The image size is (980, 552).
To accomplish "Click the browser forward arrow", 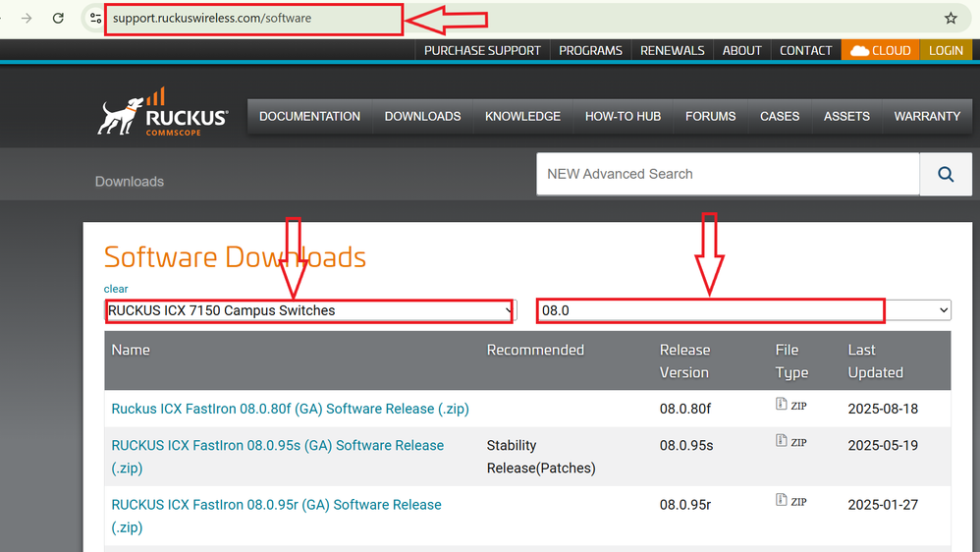I will (x=27, y=19).
